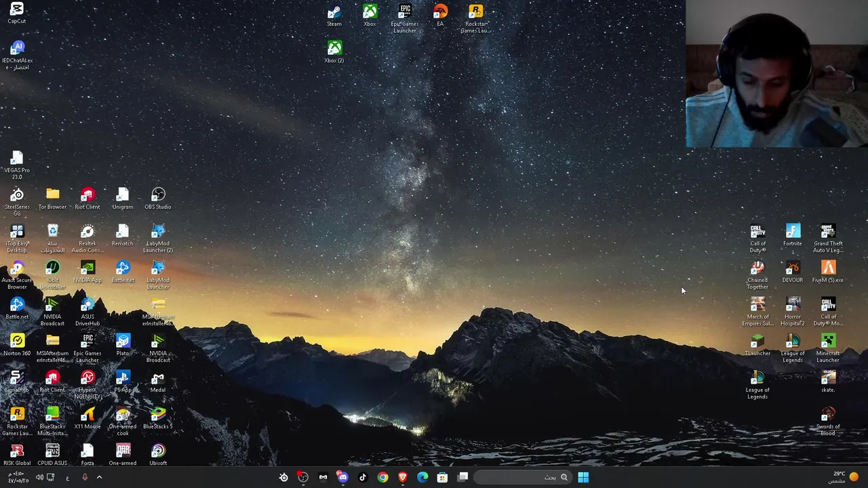The height and width of the screenshot is (488, 868).
Task: Select the desktop icon labeled Xbox (2)
Action: (x=334, y=52)
